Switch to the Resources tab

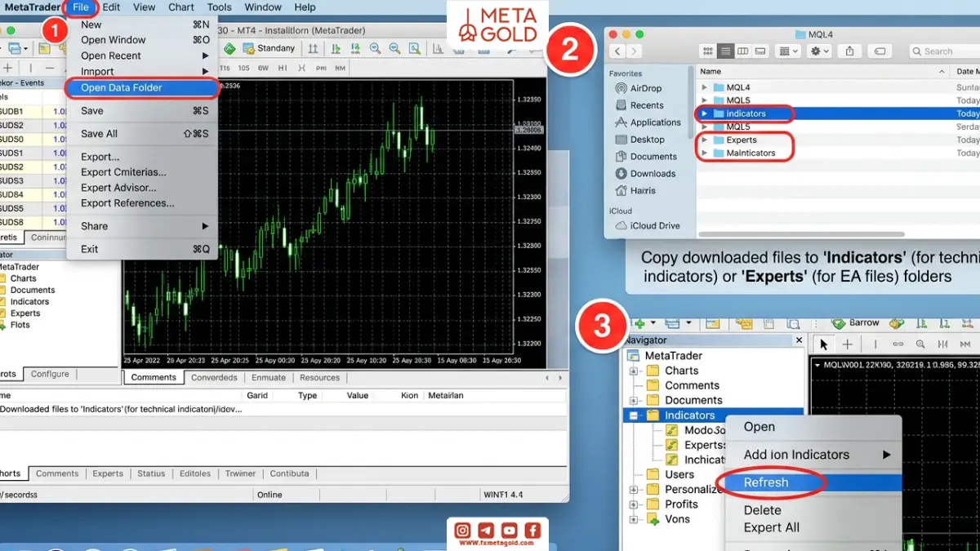tap(319, 378)
